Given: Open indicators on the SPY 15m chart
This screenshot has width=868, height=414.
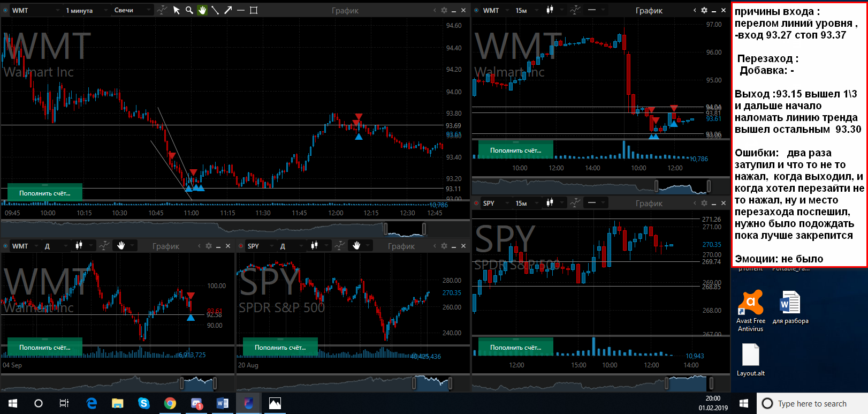Looking at the screenshot, I should point(575,203).
